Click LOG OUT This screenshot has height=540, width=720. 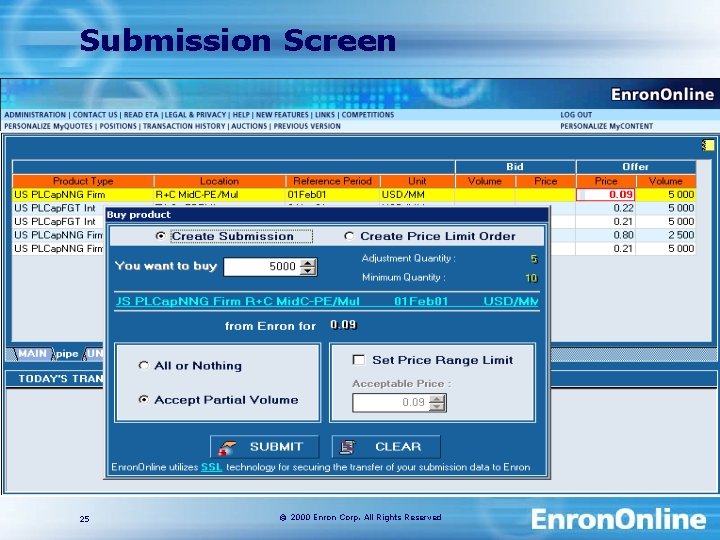point(576,115)
